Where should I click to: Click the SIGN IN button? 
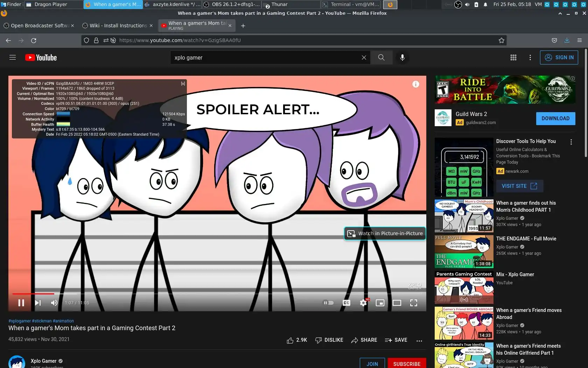559,57
